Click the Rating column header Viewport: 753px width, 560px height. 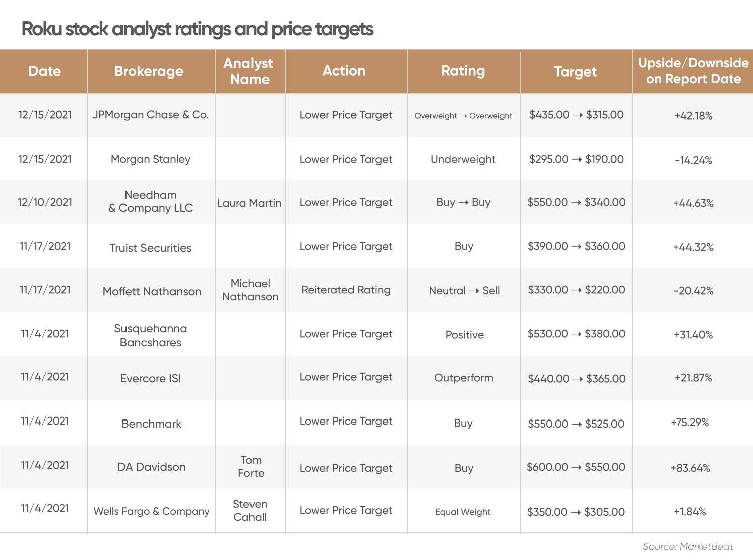point(463,71)
